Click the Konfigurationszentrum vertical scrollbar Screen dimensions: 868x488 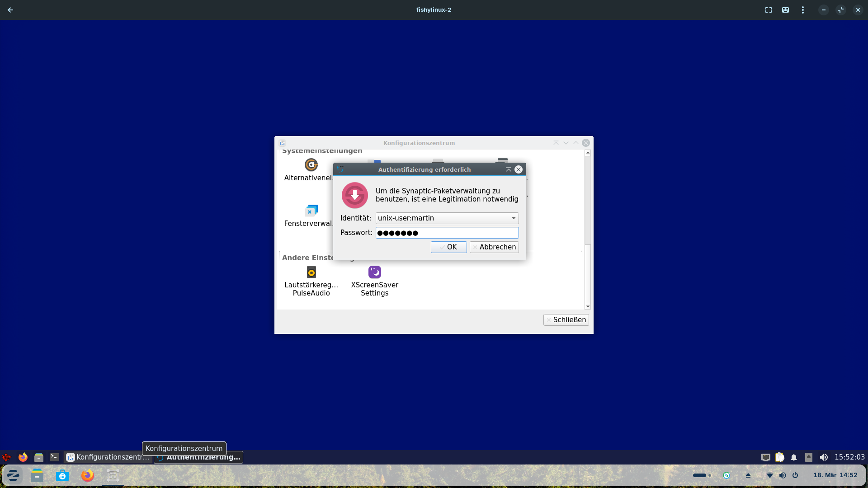coord(588,199)
